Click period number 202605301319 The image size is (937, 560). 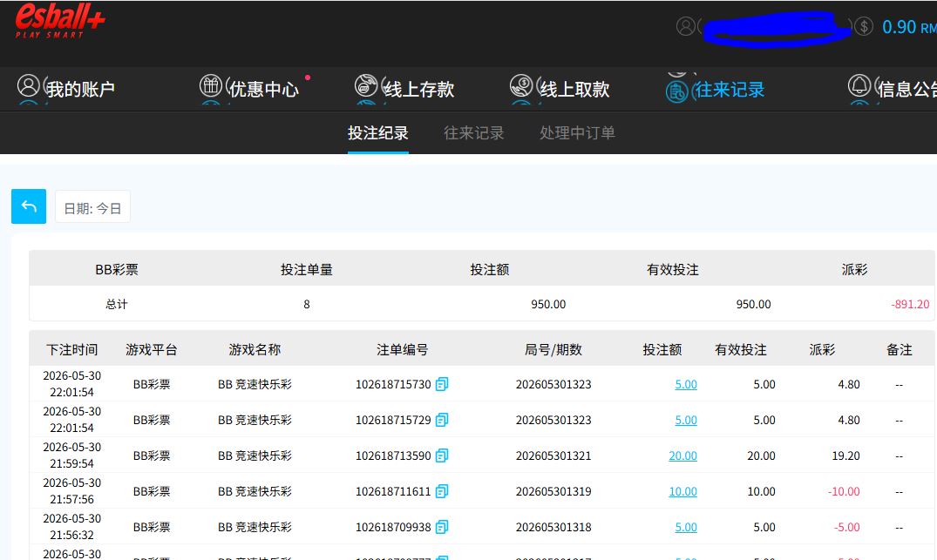click(553, 492)
